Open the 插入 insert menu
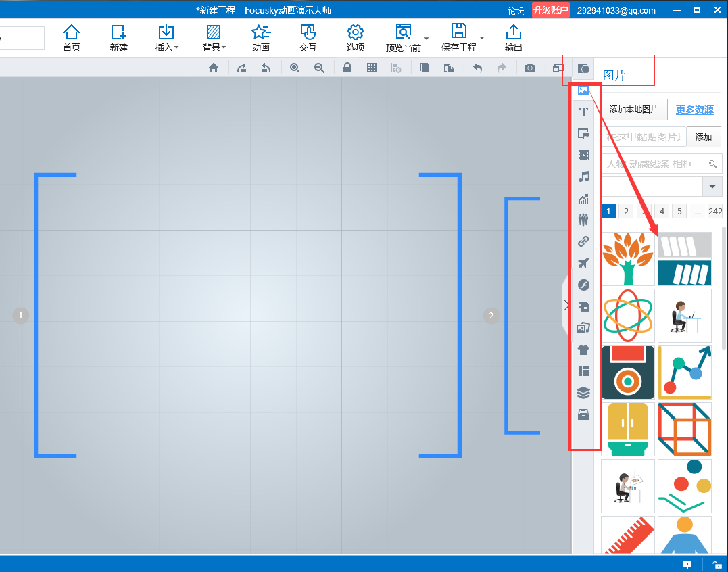The image size is (728, 572). pyautogui.click(x=166, y=38)
